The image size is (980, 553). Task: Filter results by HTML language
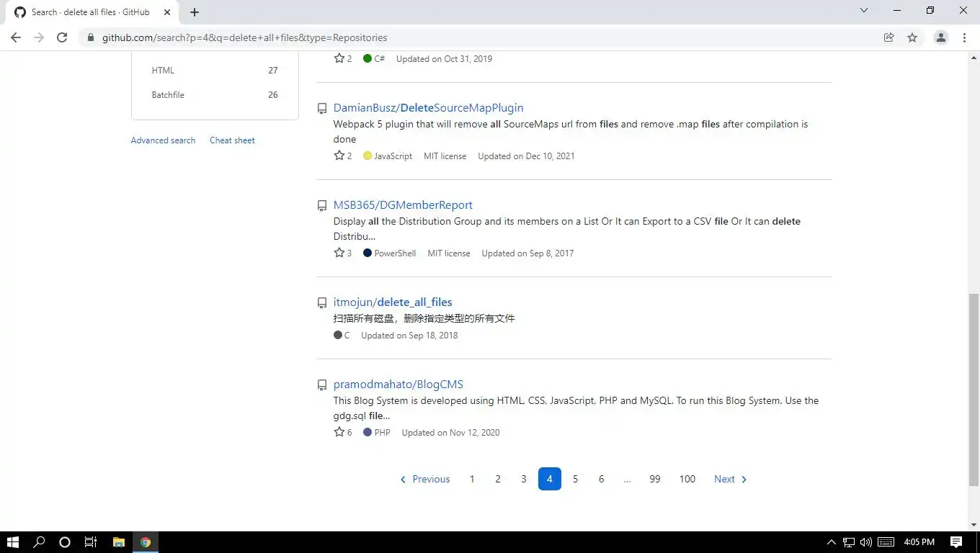(x=215, y=71)
